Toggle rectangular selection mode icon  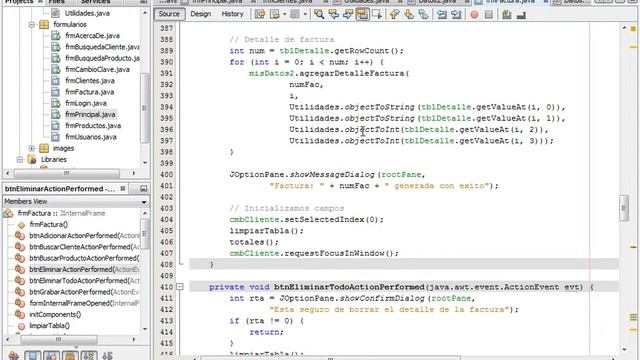pos(377,14)
